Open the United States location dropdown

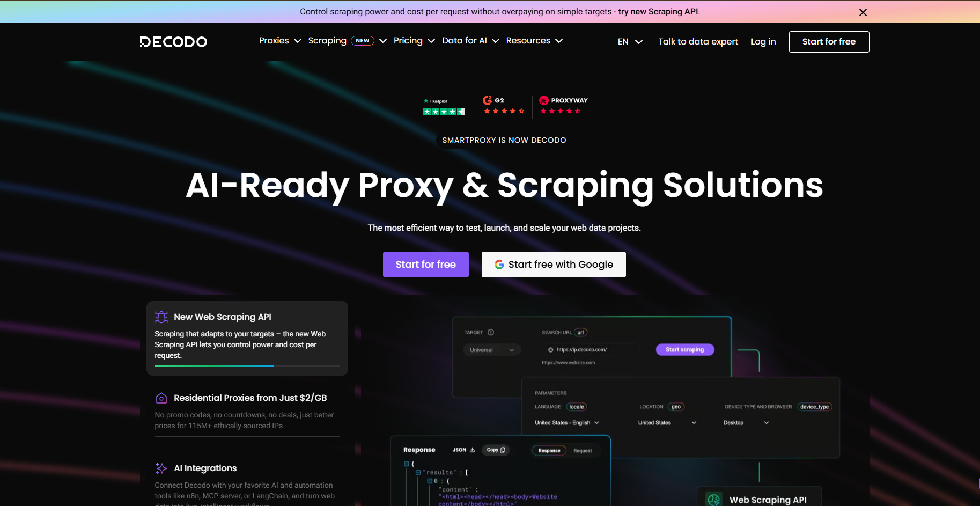pos(667,423)
